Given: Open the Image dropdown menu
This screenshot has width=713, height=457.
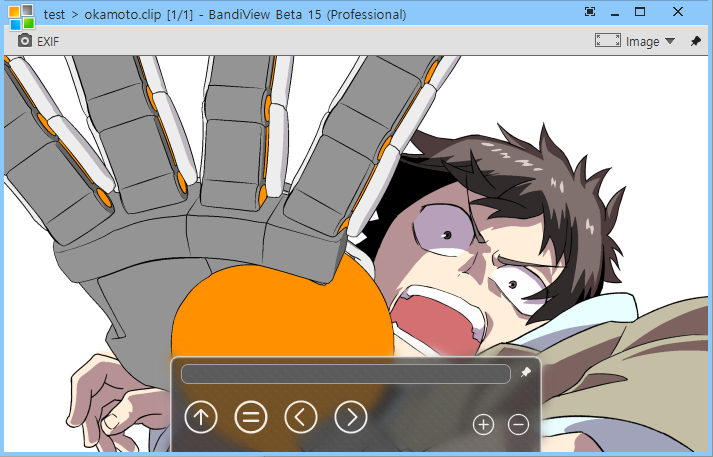Looking at the screenshot, I should coord(642,41).
